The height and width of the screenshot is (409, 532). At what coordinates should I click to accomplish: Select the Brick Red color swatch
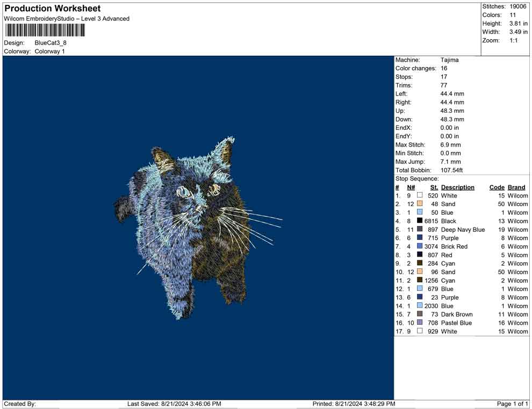(x=420, y=246)
